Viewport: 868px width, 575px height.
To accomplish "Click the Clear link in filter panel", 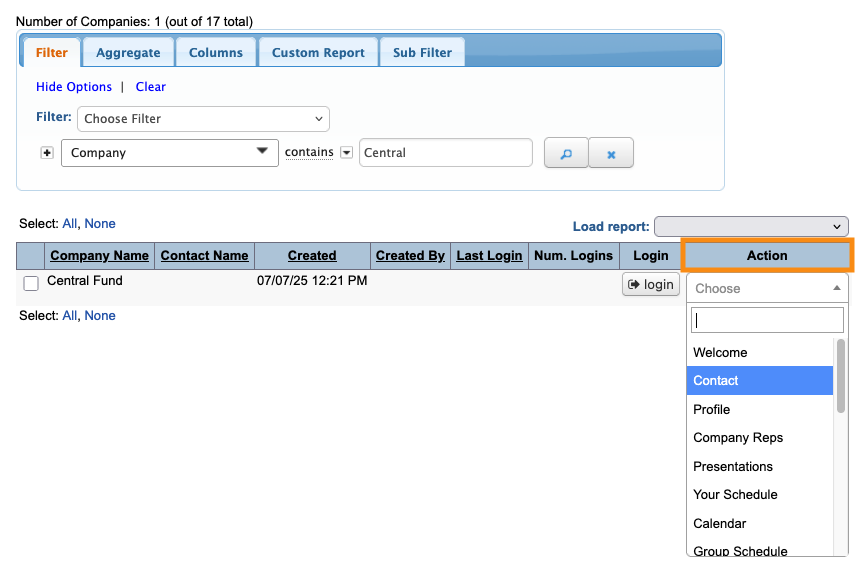I will 151,87.
